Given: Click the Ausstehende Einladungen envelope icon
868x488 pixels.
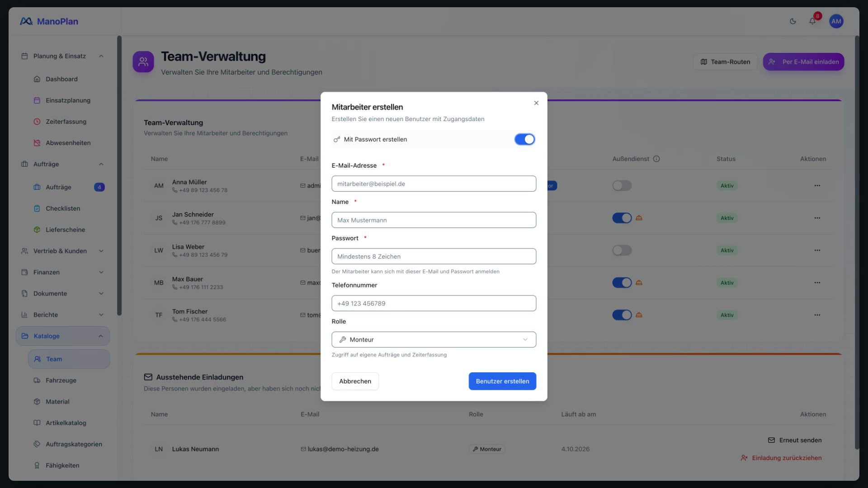Looking at the screenshot, I should click(x=148, y=377).
